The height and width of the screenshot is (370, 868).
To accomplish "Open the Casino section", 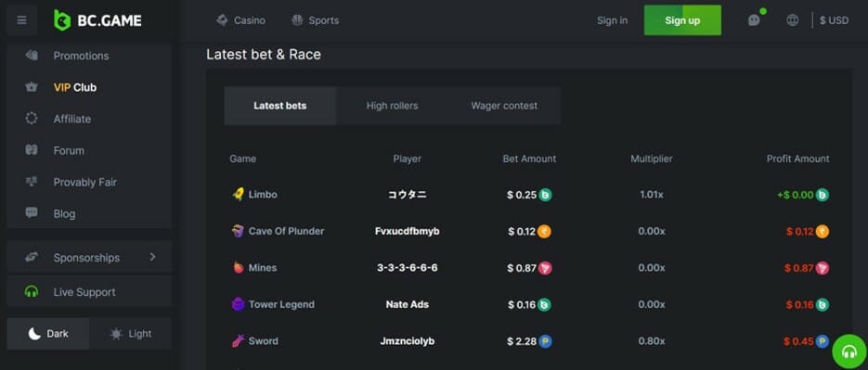I will [240, 20].
